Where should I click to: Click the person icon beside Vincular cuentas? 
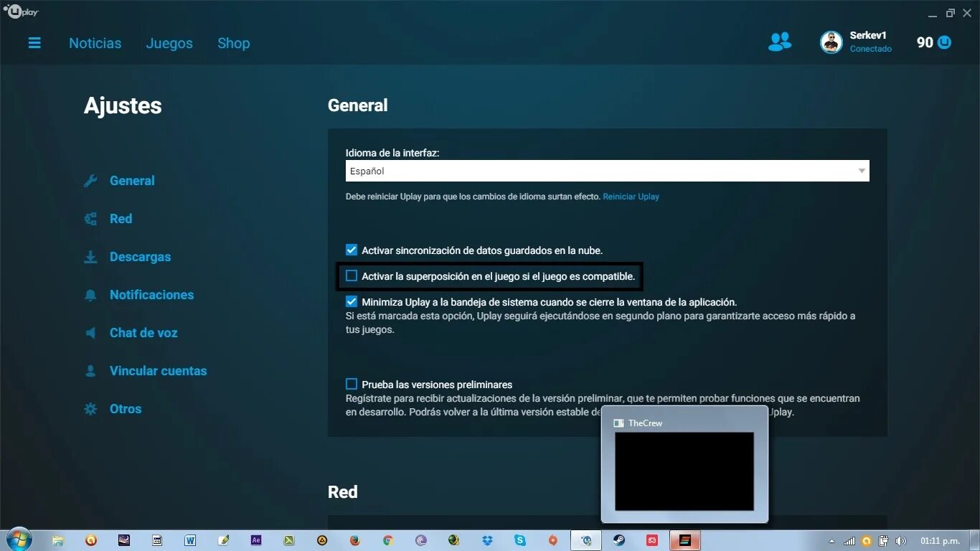90,371
